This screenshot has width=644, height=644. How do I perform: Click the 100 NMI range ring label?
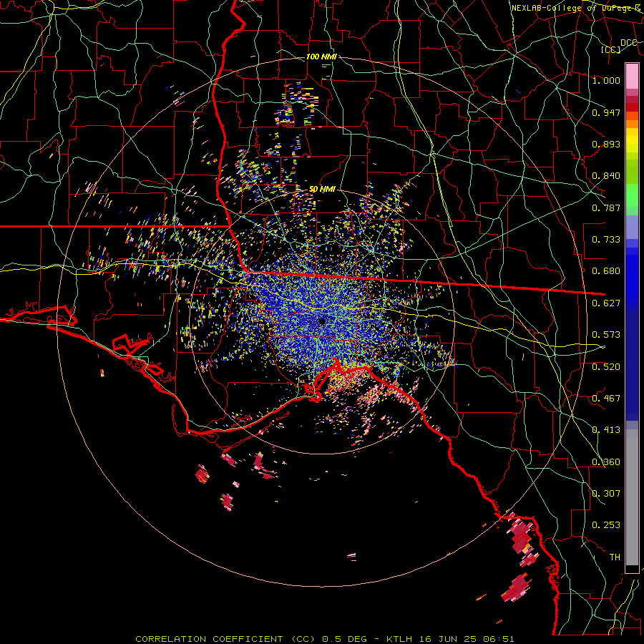[321, 57]
